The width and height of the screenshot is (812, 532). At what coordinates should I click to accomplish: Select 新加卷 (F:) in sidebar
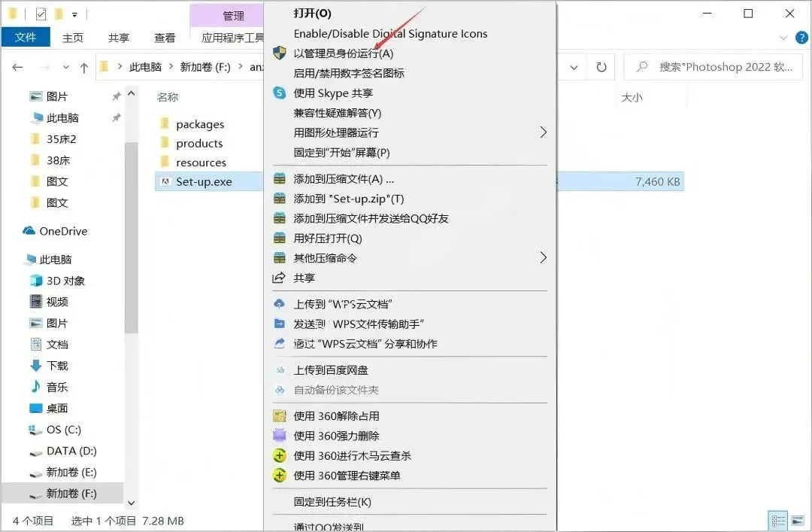(62, 493)
